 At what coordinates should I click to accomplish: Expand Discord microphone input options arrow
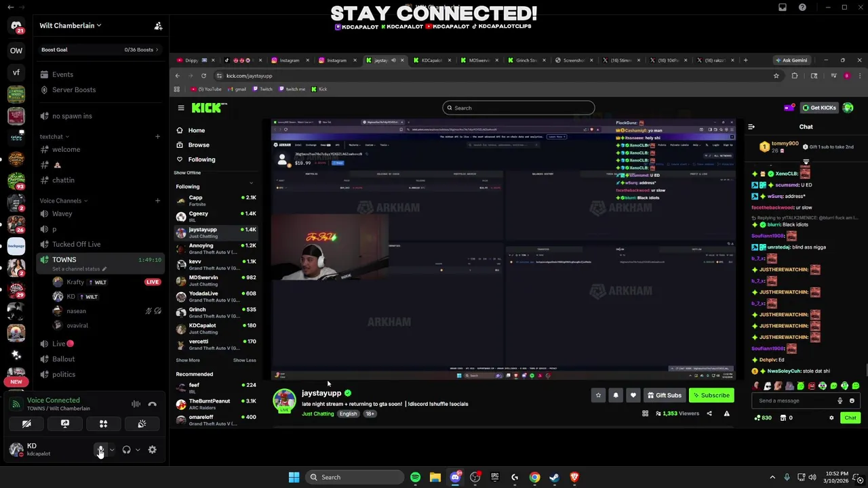click(112, 450)
